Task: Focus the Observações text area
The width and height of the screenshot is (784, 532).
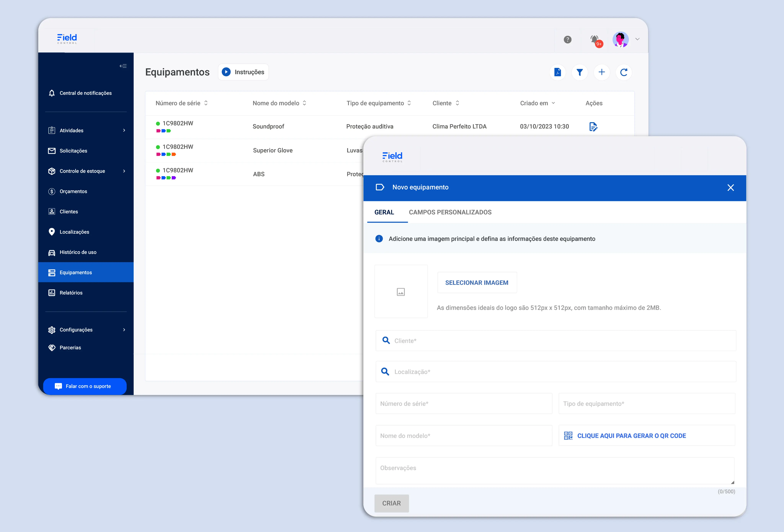Action: [x=555, y=471]
